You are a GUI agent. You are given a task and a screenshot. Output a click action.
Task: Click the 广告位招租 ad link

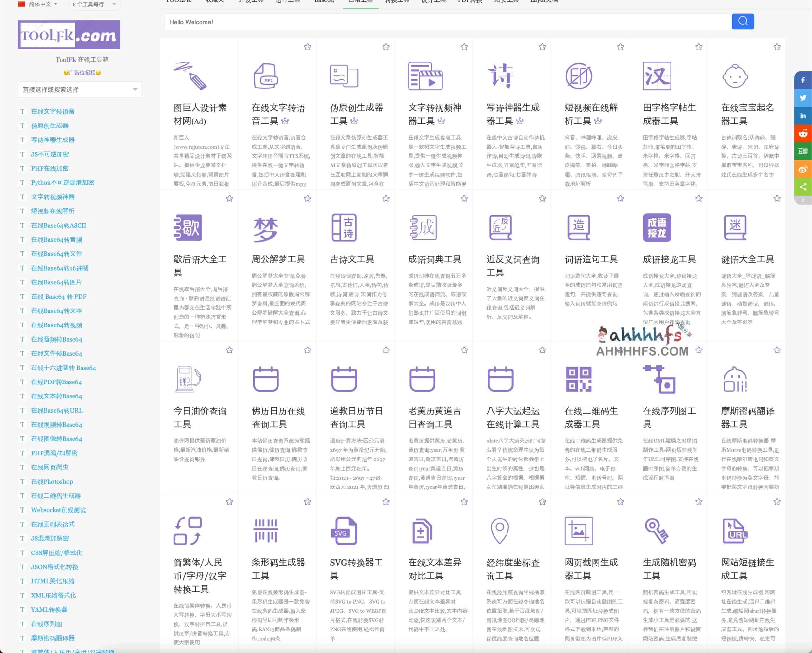[82, 73]
